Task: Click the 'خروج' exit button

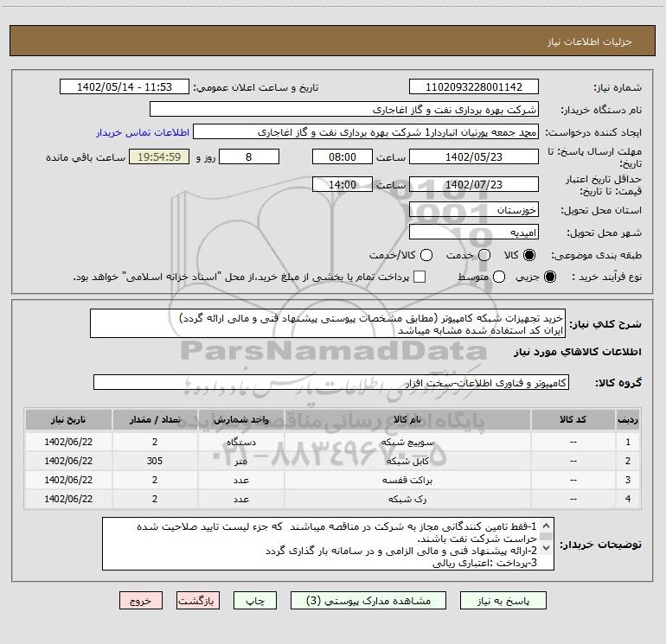Action: click(141, 600)
